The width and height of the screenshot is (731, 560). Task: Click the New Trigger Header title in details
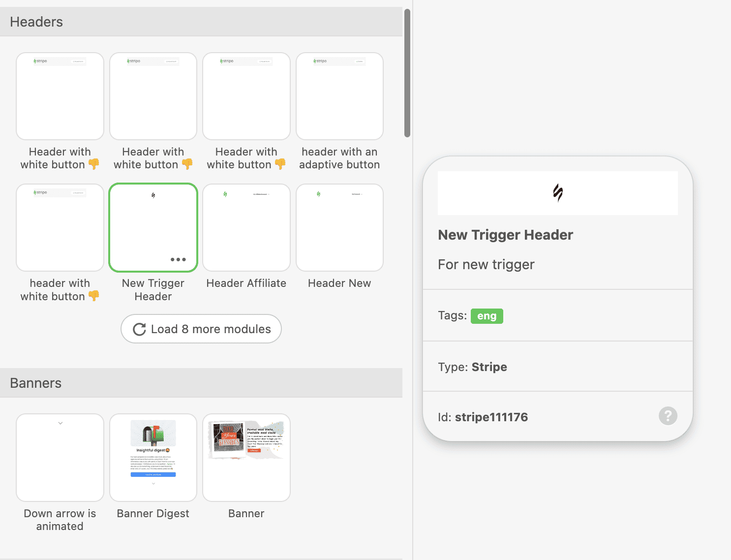click(x=505, y=235)
